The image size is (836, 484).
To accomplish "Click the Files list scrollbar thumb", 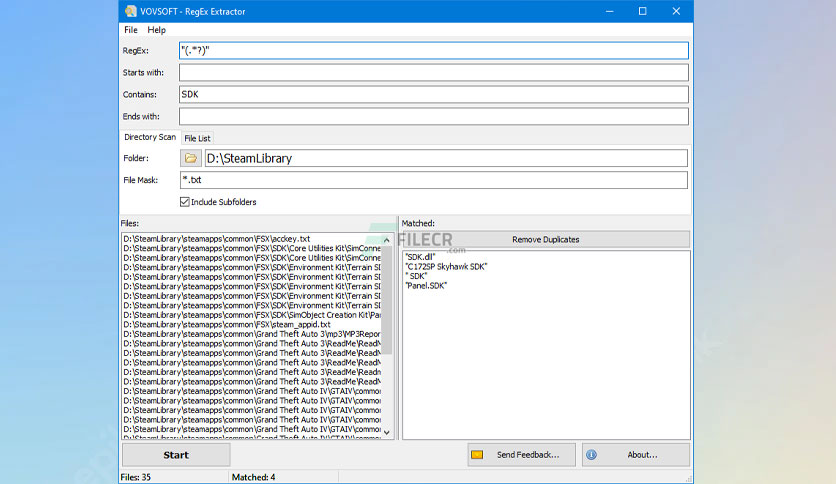I will click(387, 300).
